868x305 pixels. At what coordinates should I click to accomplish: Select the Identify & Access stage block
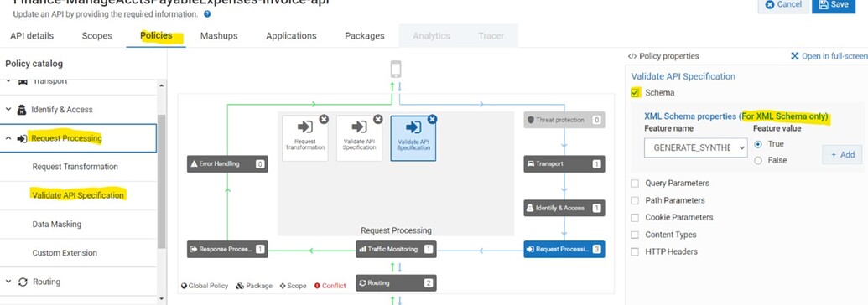tap(564, 208)
